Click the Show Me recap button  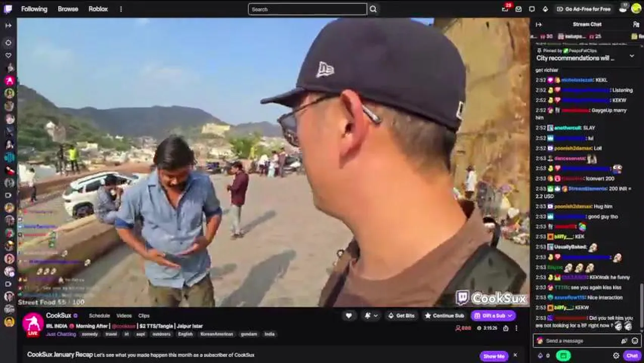tap(494, 356)
